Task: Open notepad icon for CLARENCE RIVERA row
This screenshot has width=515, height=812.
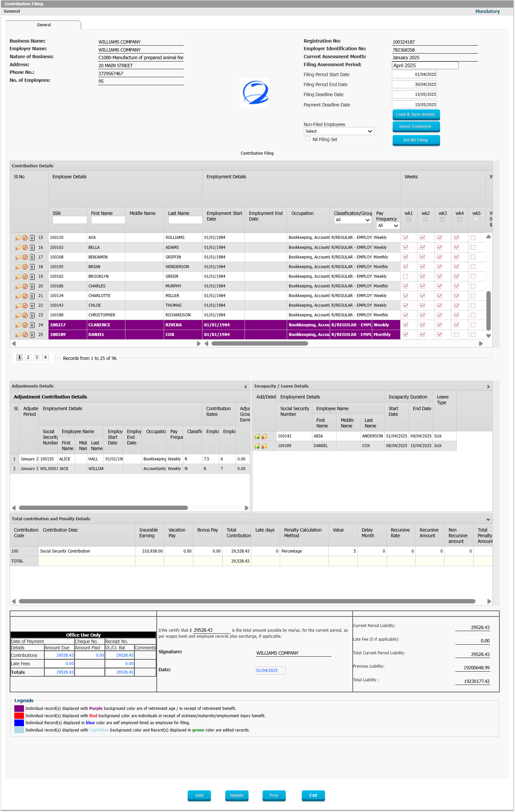Action: click(x=32, y=325)
